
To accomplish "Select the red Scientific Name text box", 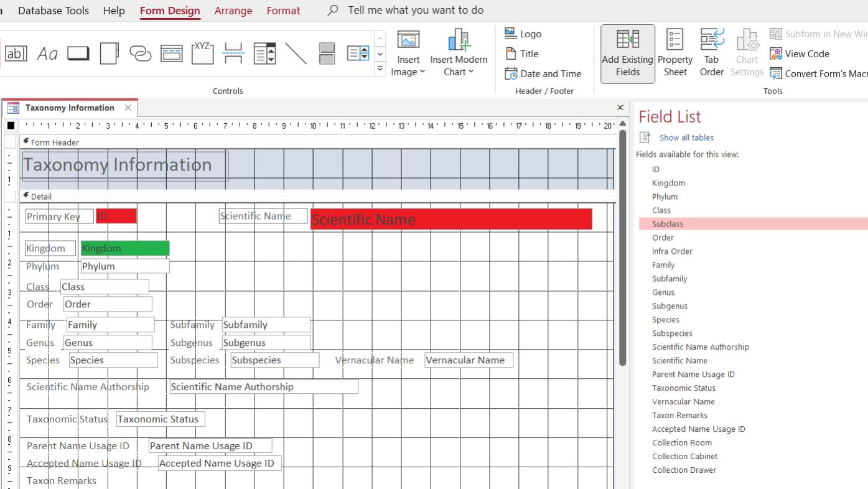I will [451, 219].
